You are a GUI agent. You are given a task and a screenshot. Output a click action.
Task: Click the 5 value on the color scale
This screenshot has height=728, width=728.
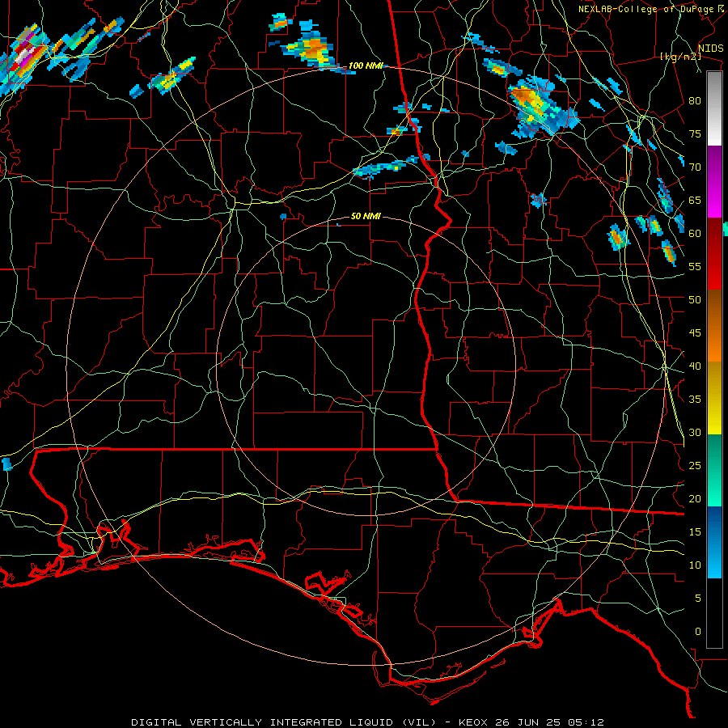click(698, 598)
